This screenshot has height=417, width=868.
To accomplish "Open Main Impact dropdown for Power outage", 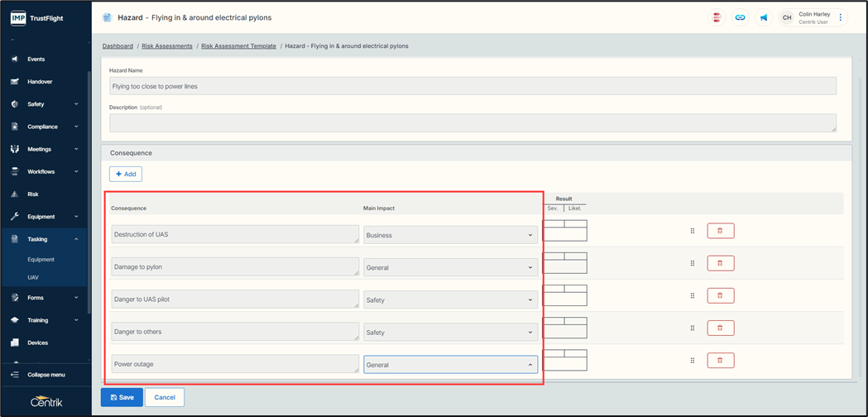I will tap(450, 365).
